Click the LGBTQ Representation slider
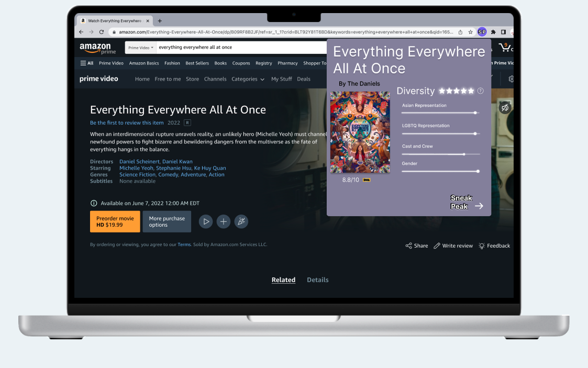 (x=441, y=134)
